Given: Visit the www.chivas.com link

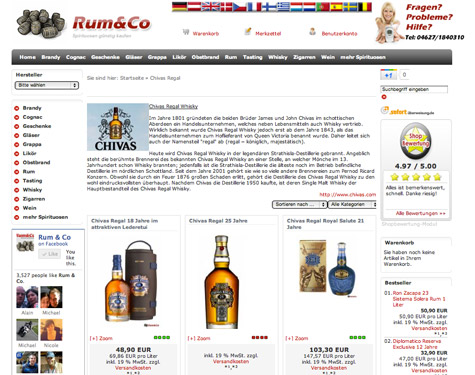Looking at the screenshot, I should click(348, 195).
